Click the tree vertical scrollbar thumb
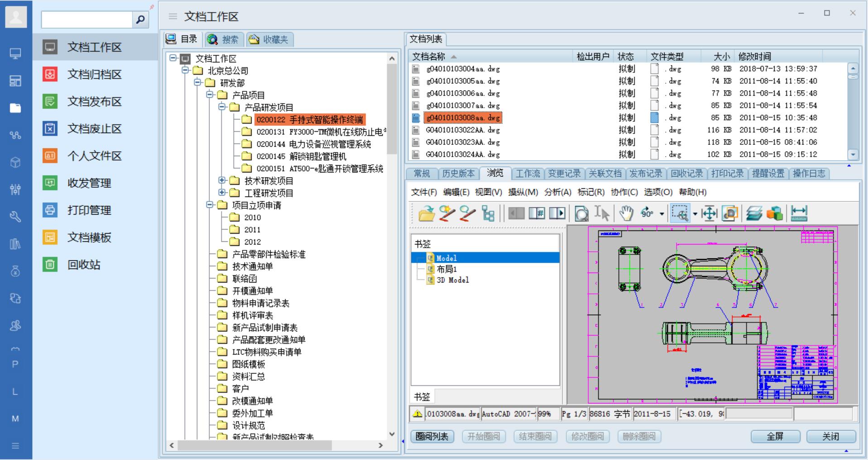This screenshot has width=868, height=460. click(x=392, y=109)
